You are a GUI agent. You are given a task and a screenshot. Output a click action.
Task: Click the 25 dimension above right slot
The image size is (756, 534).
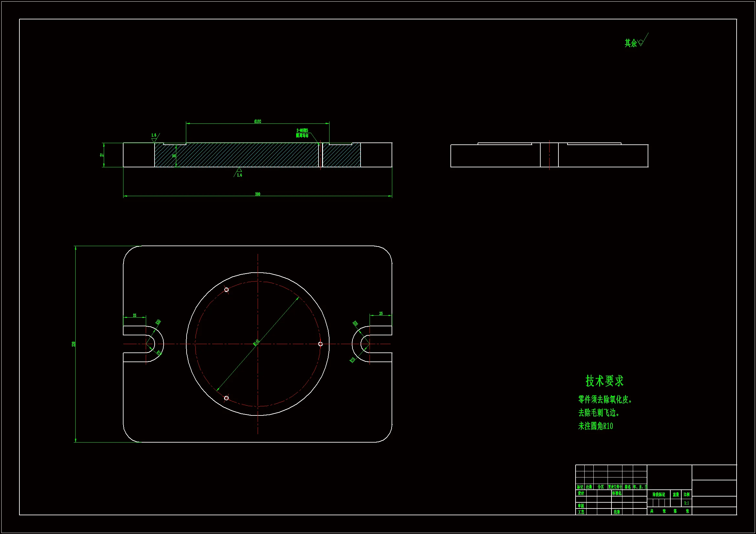[x=381, y=314]
